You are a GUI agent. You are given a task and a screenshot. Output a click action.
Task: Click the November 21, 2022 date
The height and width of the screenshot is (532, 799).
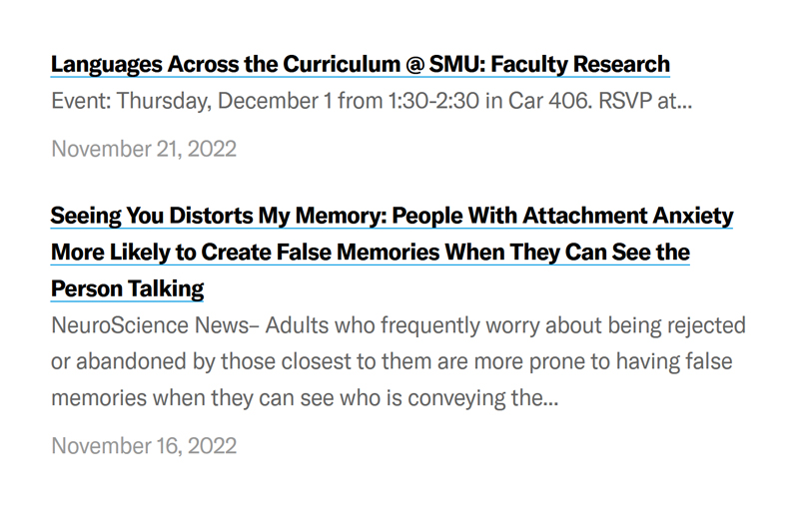coord(144,150)
